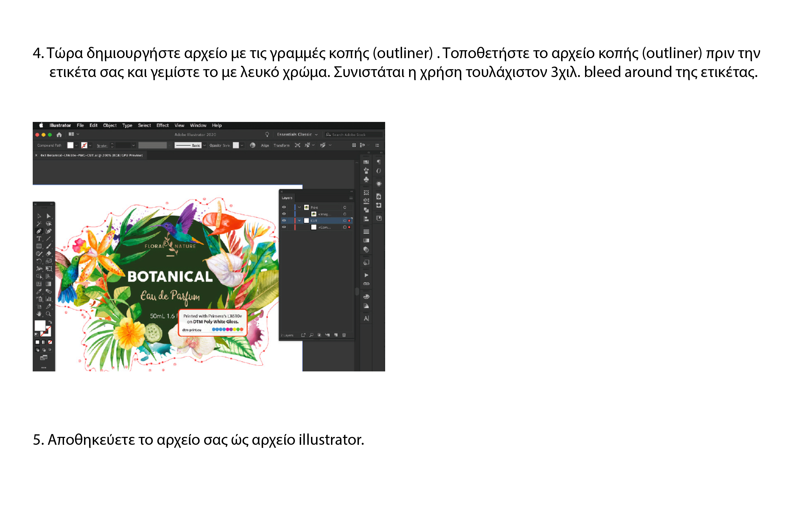Select the Curvature tool
The image size is (812, 508).
49,231
